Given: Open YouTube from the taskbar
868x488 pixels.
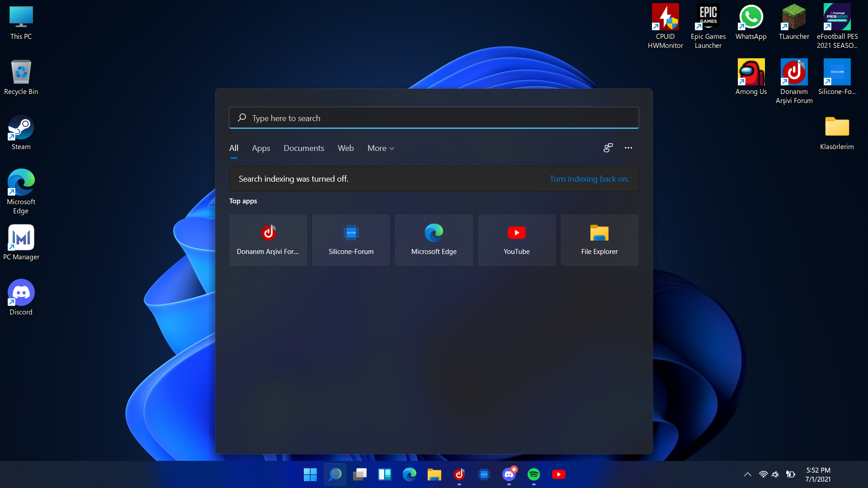Looking at the screenshot, I should 559,474.
